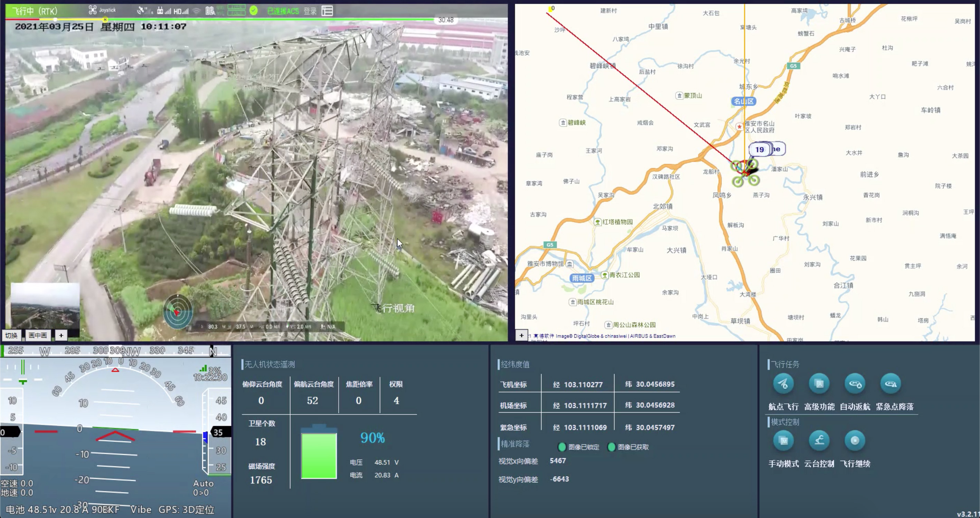This screenshot has height=518, width=980.
Task: Click the H home marker on flight bar
Action: coord(105,19)
